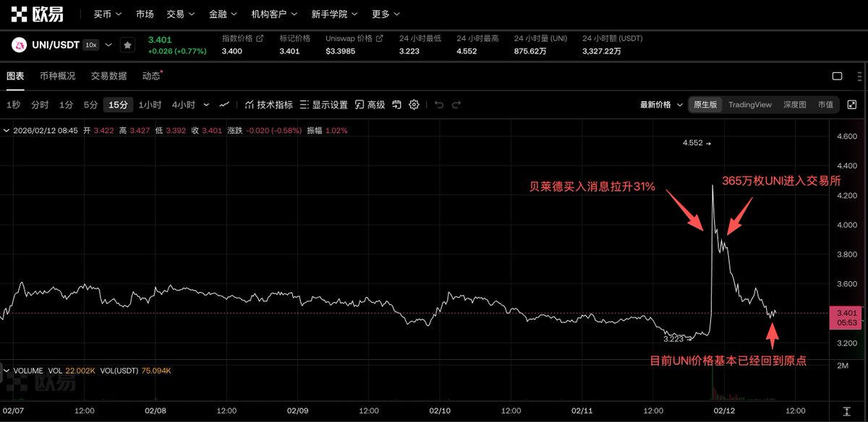Image resolution: width=868 pixels, height=422 pixels.
Task: Select the 1秒 timeframe
Action: [13, 105]
